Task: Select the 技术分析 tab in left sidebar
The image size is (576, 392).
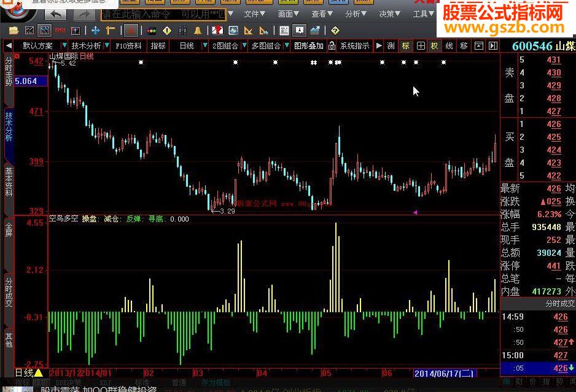Action: 9,127
